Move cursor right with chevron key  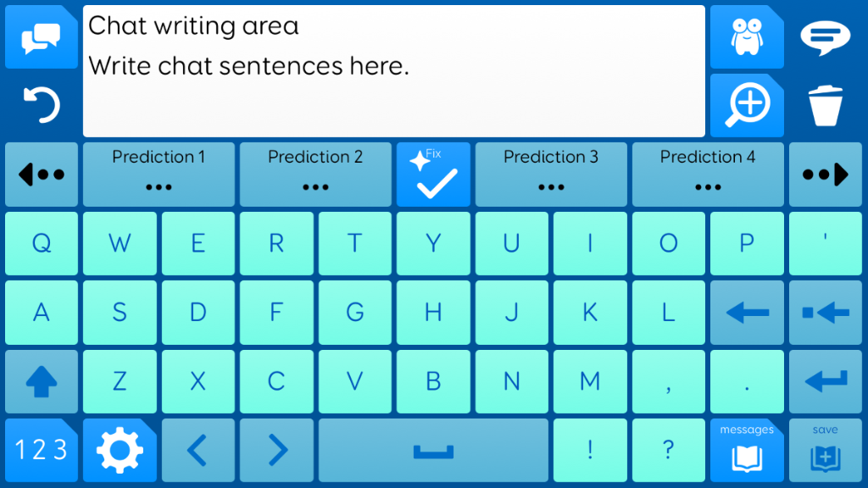276,451
